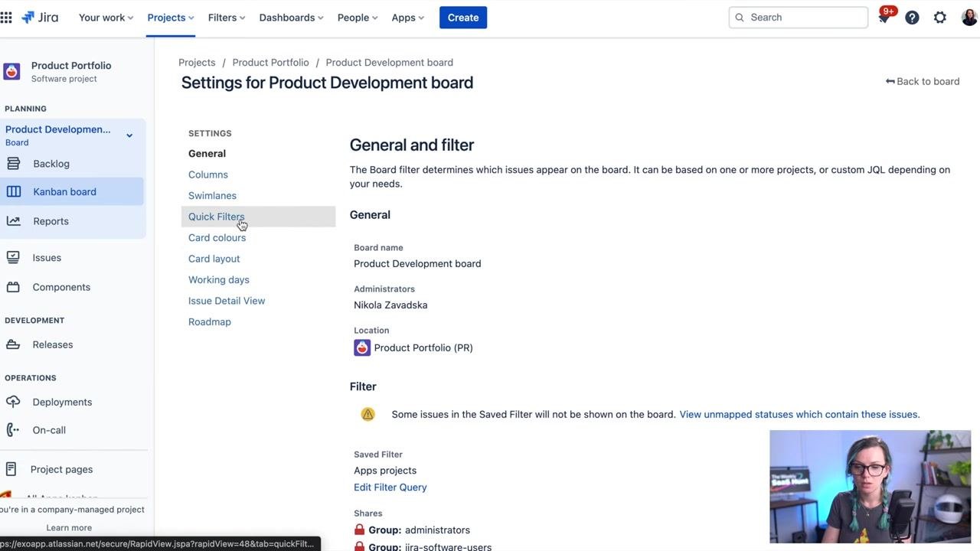Open the app switcher grid icon
Image resolution: width=980 pixels, height=551 pixels.
coord(6,17)
